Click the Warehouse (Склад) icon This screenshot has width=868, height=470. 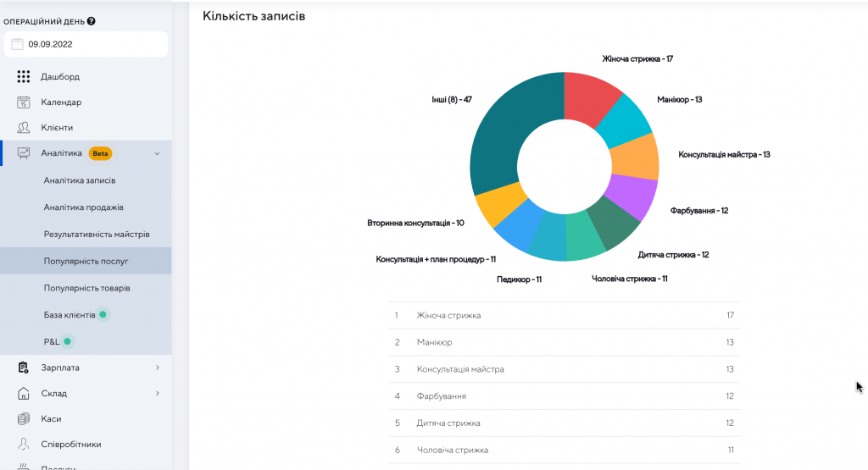point(24,393)
